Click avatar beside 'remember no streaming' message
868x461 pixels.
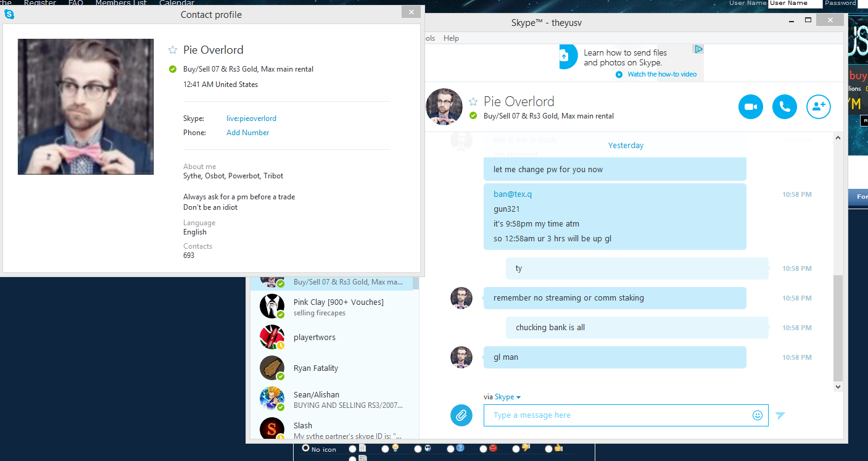pos(461,298)
